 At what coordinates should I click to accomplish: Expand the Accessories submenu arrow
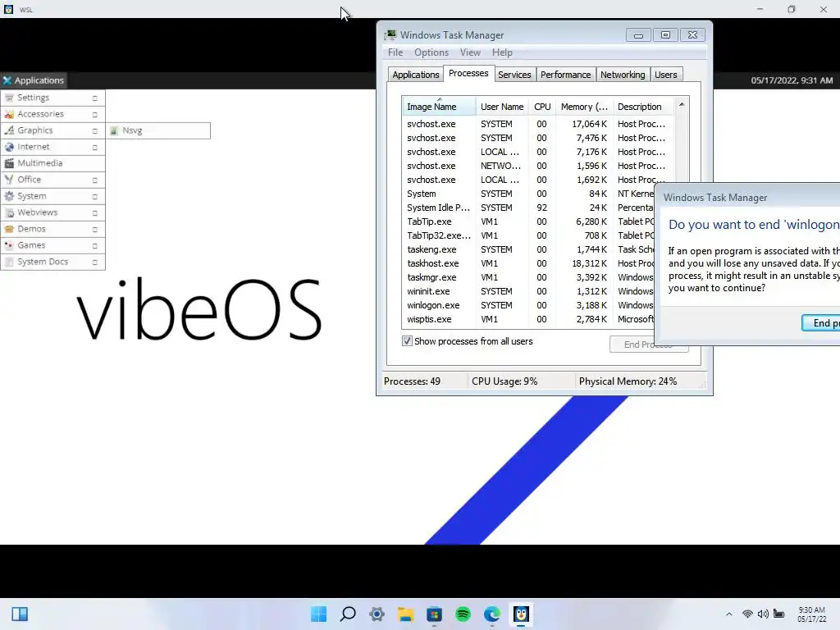click(x=95, y=115)
